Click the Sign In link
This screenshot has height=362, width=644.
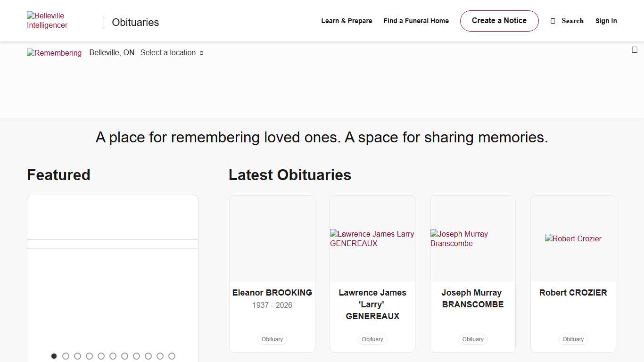pos(606,21)
